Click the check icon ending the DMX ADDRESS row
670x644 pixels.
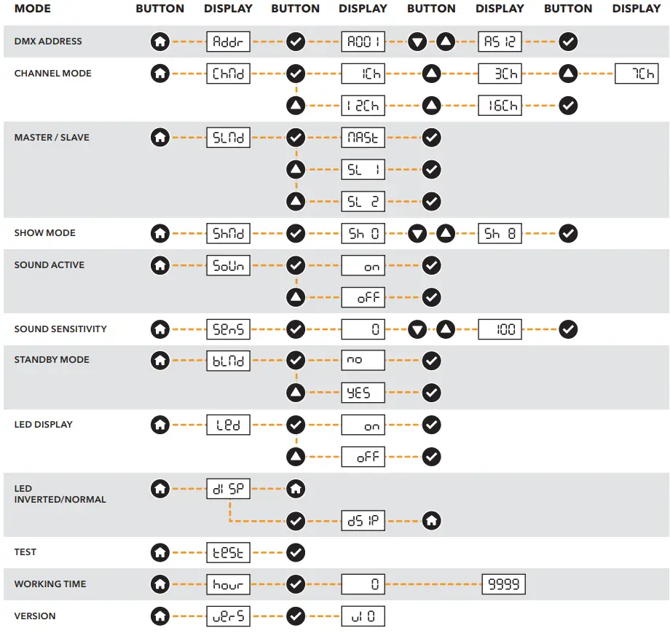click(x=568, y=42)
